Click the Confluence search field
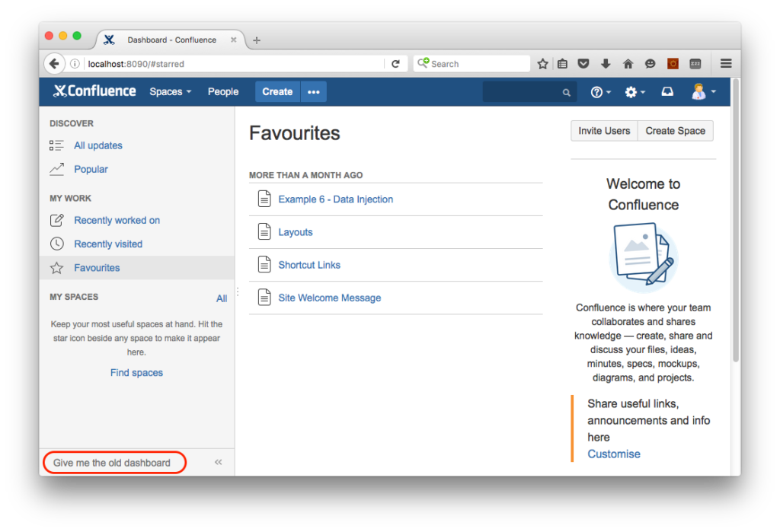This screenshot has height=532, width=780. click(x=529, y=92)
